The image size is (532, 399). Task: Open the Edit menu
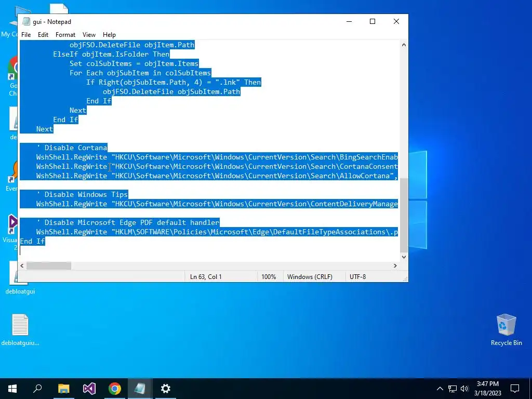click(43, 35)
